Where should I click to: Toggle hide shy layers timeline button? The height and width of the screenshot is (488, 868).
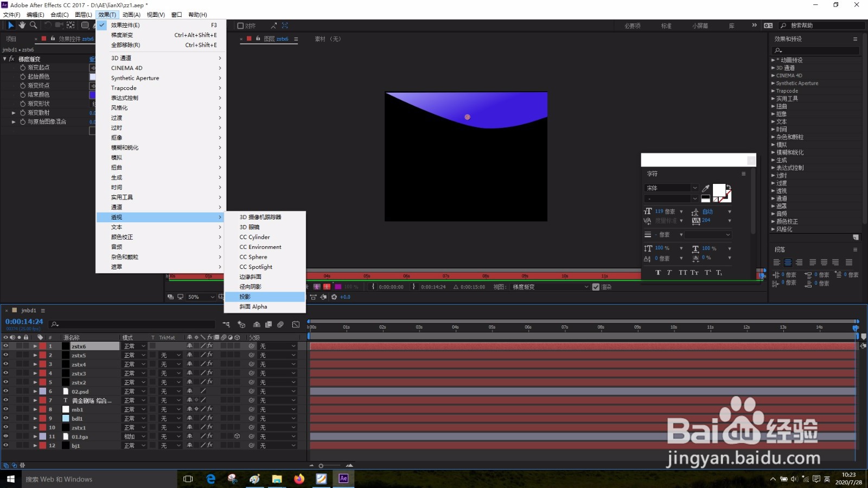pos(257,324)
